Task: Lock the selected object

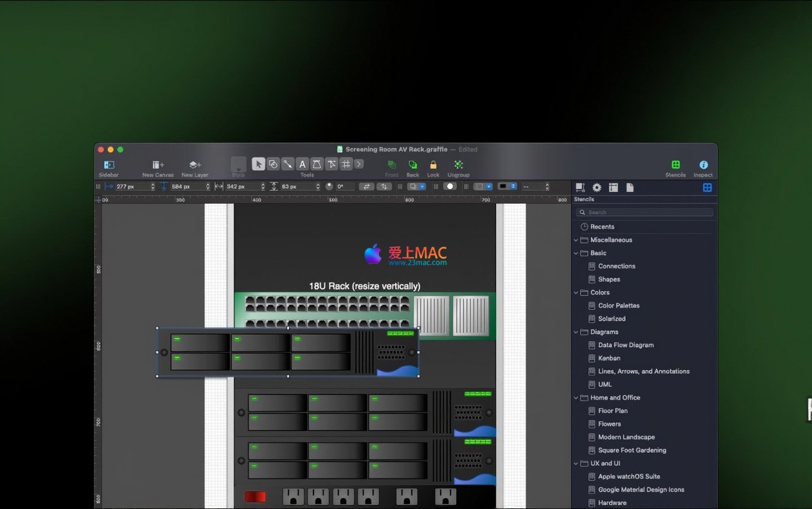Action: (x=433, y=165)
